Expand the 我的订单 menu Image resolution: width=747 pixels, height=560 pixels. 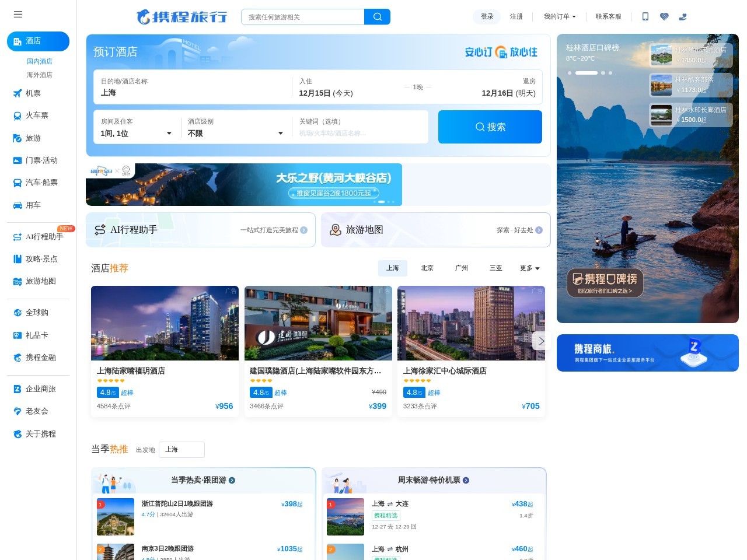(x=559, y=17)
